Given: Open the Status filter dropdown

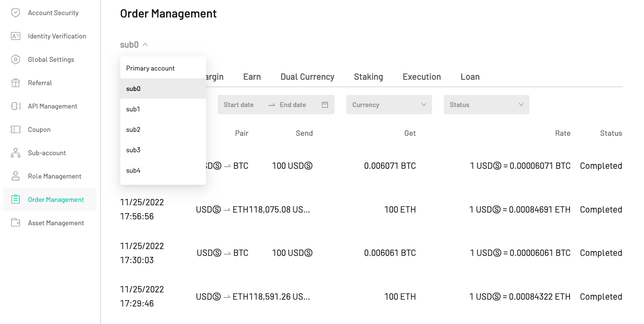Looking at the screenshot, I should tap(487, 105).
